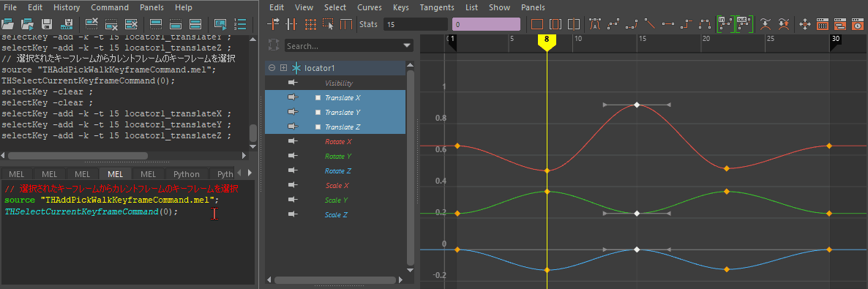
Task: Toggle the Show Input only layout
Action: tap(176, 24)
